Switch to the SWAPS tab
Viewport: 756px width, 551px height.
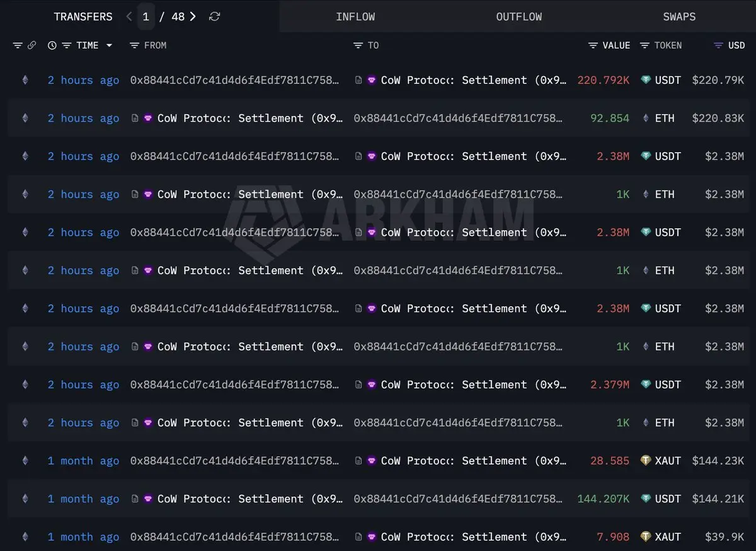(679, 16)
